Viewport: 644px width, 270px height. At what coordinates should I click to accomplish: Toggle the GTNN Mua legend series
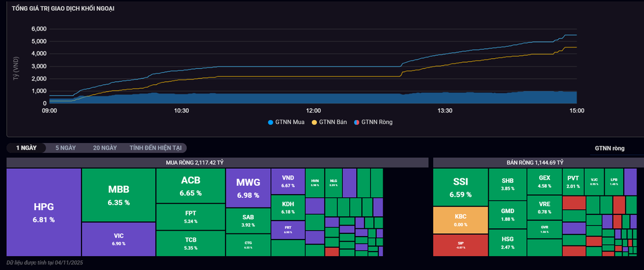pyautogui.click(x=286, y=122)
